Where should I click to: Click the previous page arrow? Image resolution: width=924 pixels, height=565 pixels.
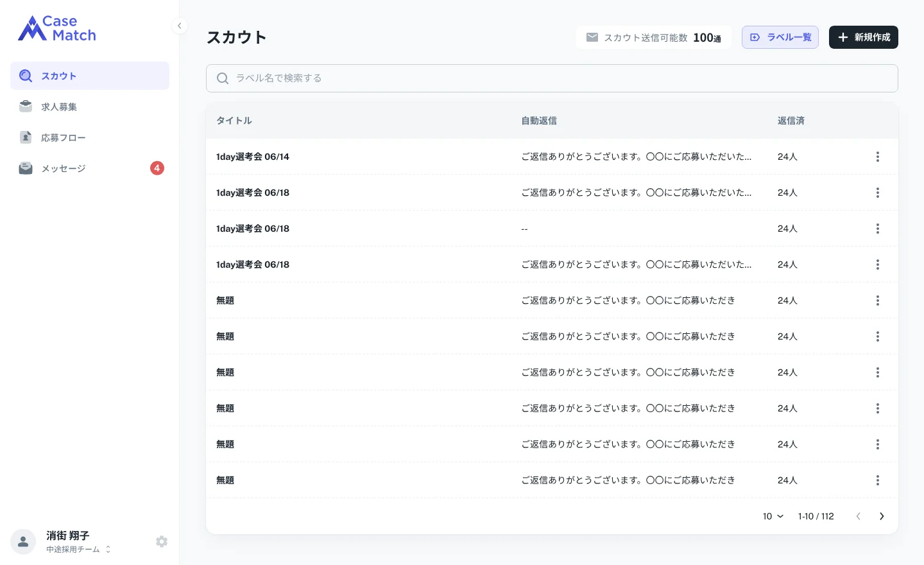point(859,516)
